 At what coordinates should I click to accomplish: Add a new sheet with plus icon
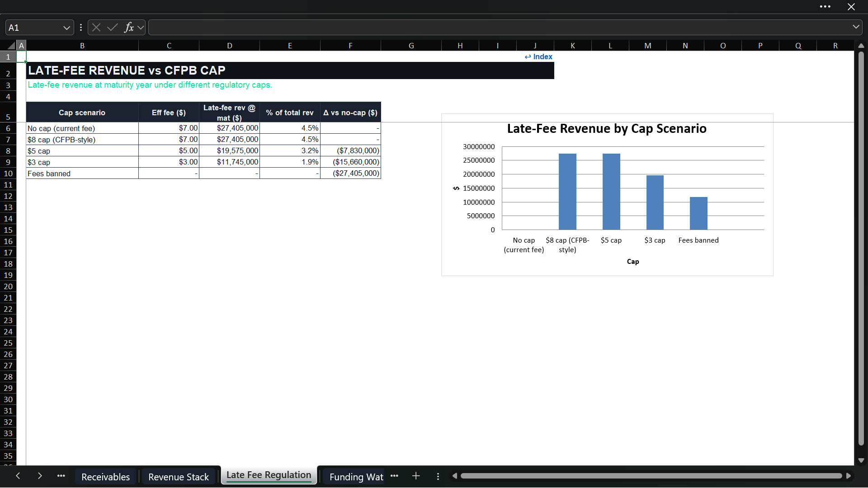(416, 476)
